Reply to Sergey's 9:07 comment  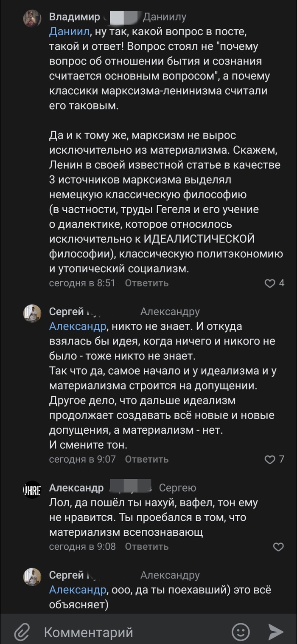point(147,459)
